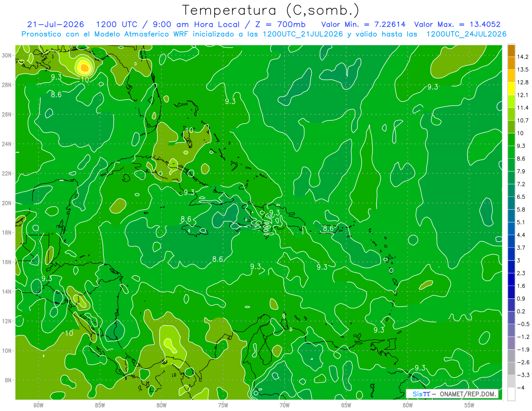Click the '90W' longitude axis label

click(x=38, y=405)
